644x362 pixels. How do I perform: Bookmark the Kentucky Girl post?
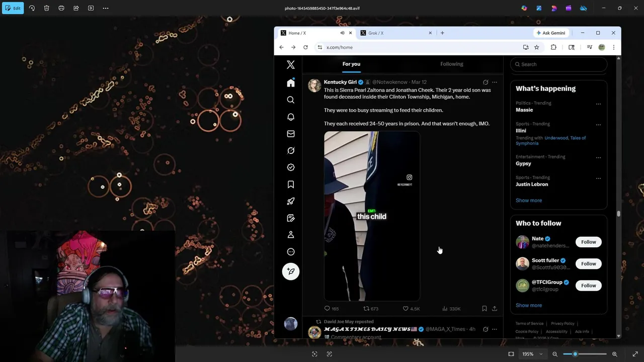484,309
